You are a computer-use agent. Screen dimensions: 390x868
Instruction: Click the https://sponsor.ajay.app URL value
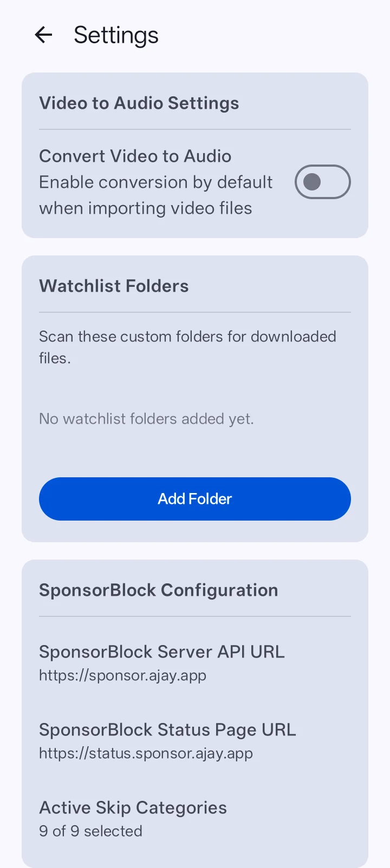tap(122, 675)
